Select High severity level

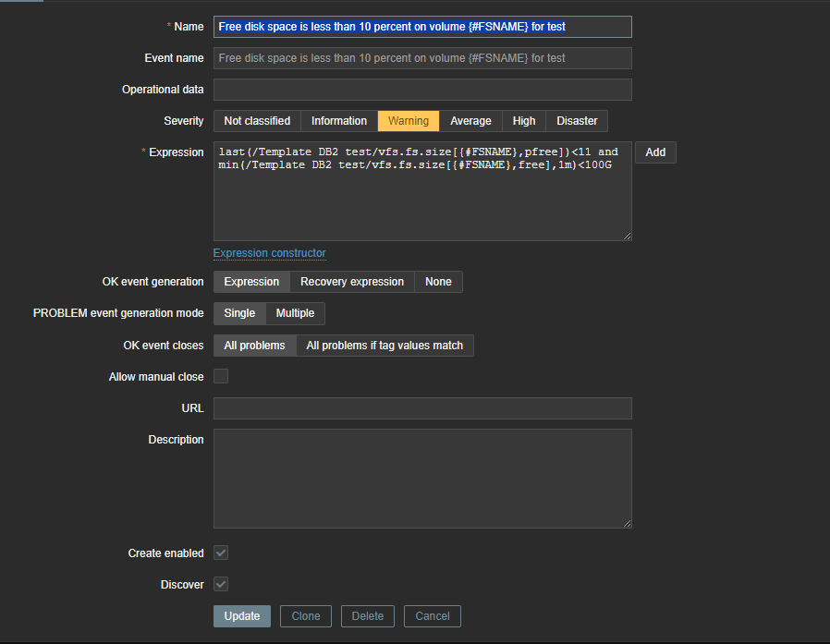[x=524, y=121]
